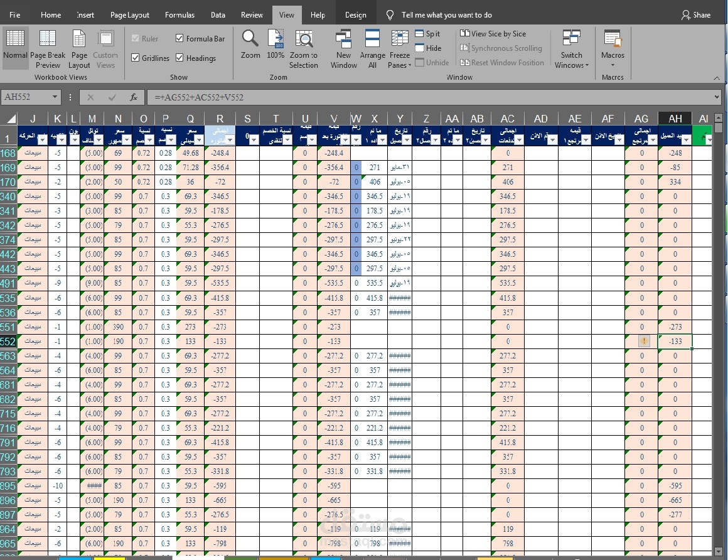Click the Insert Function fx icon
The image size is (728, 560).
coord(134,97)
